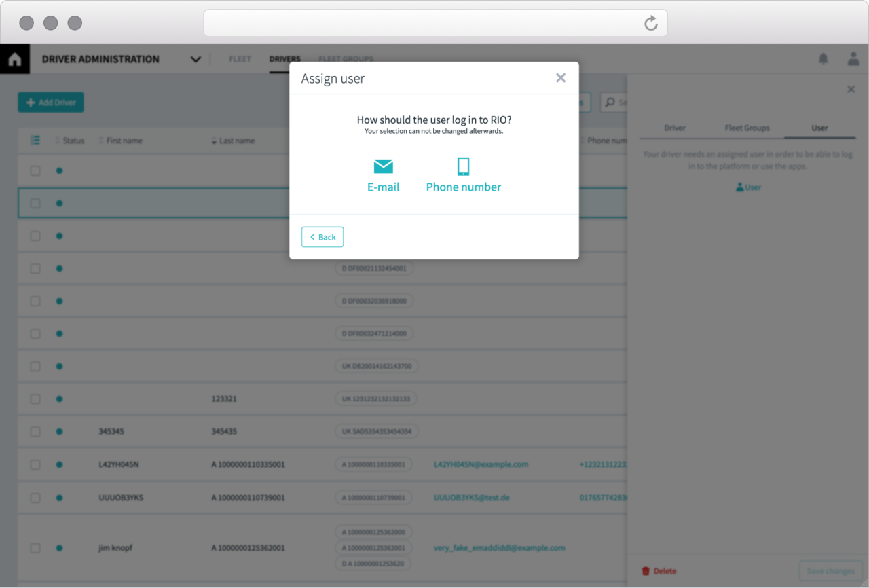Screen dimensions: 869x588
Task: Open email UUUOB3YKS@test.de link
Action: pyautogui.click(x=471, y=498)
